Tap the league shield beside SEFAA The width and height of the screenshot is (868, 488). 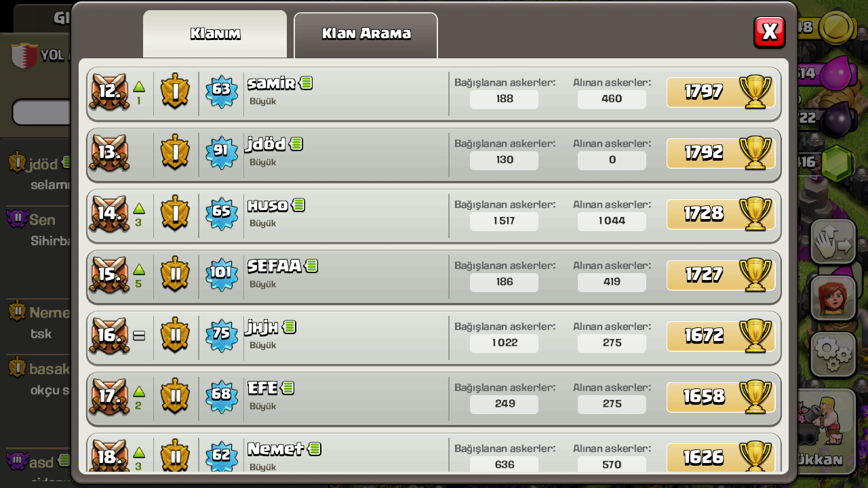[175, 274]
